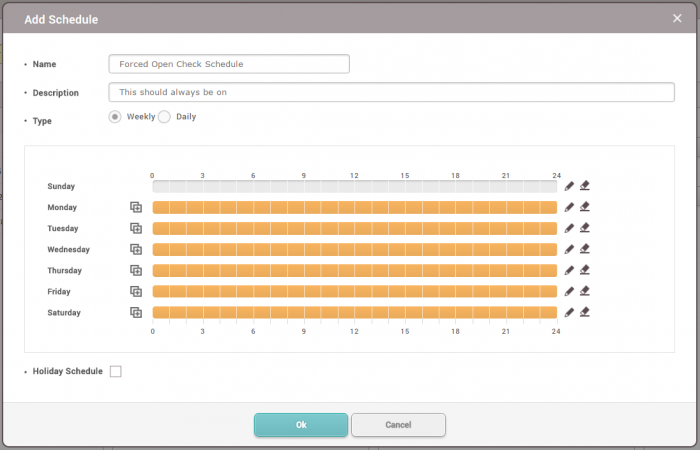Select the Weekly schedule type

coord(115,117)
